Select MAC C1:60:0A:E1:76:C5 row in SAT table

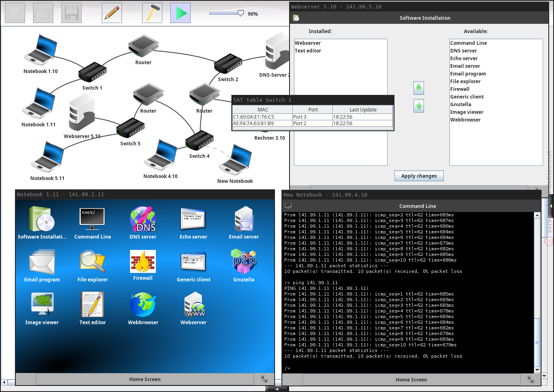point(313,117)
